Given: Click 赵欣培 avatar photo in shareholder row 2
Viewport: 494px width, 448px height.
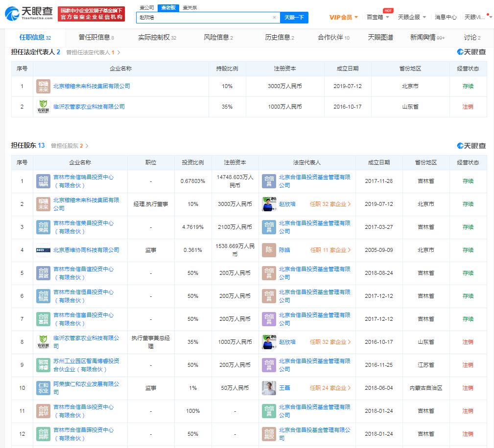Looking at the screenshot, I should (269, 204).
